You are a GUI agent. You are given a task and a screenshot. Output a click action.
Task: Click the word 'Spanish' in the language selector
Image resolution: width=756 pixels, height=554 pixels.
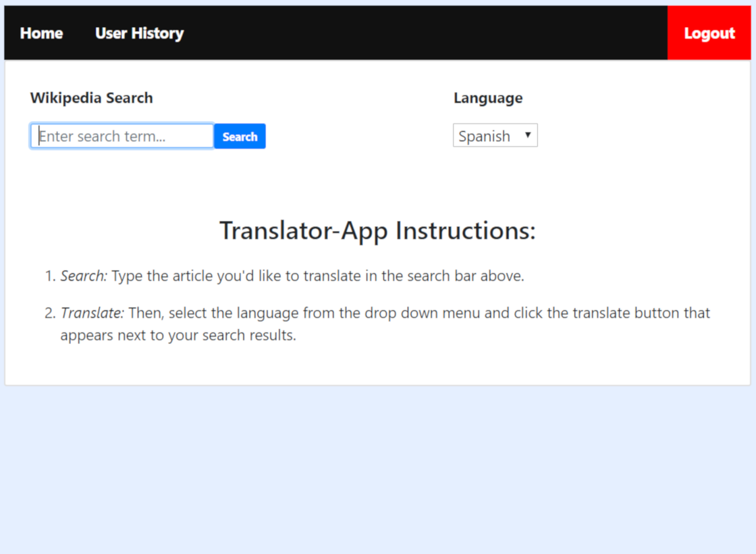pyautogui.click(x=484, y=136)
